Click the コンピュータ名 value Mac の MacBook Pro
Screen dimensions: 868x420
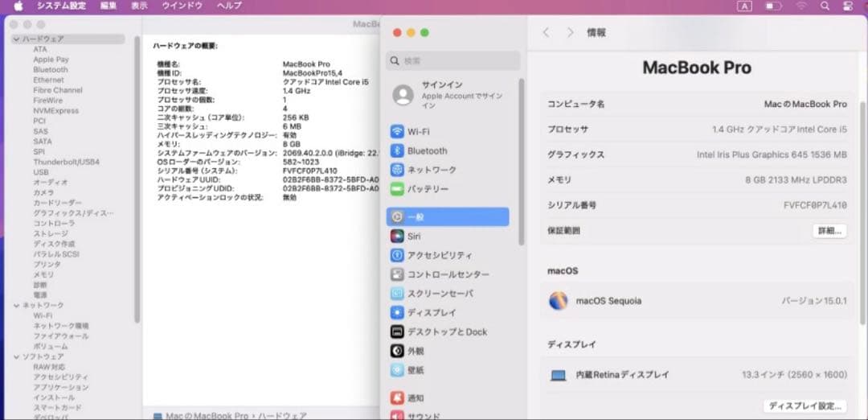[x=805, y=104]
